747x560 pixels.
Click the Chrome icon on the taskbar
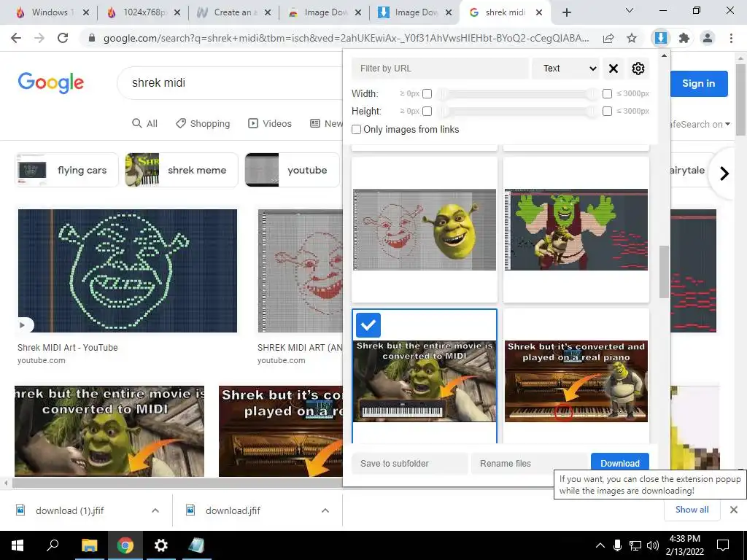click(x=125, y=545)
